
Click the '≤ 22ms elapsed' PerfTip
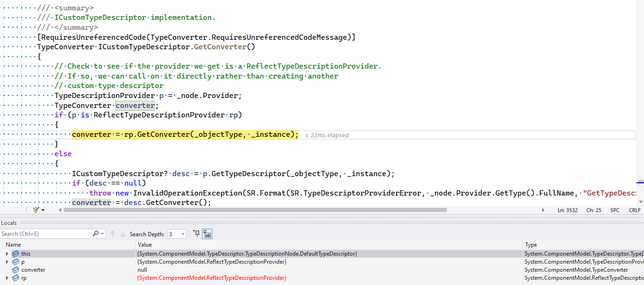(x=327, y=135)
